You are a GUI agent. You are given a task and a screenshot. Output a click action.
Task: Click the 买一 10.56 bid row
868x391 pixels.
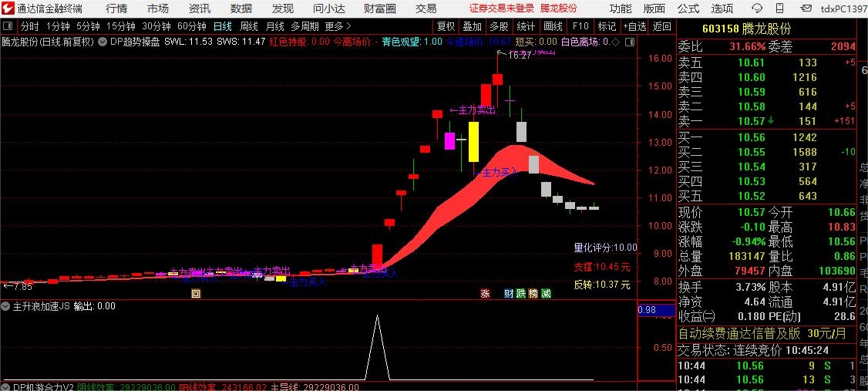(x=767, y=138)
